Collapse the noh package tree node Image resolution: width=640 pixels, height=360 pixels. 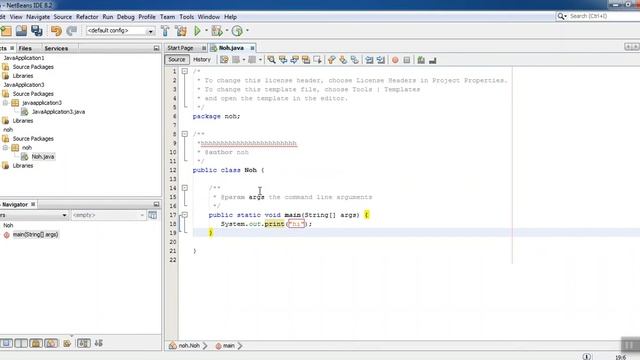click(5, 148)
